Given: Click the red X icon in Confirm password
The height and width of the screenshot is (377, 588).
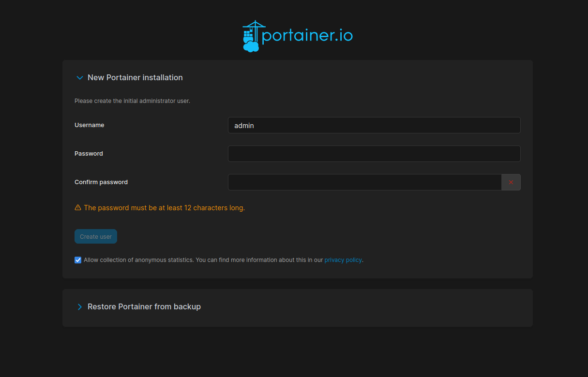Looking at the screenshot, I should (511, 182).
